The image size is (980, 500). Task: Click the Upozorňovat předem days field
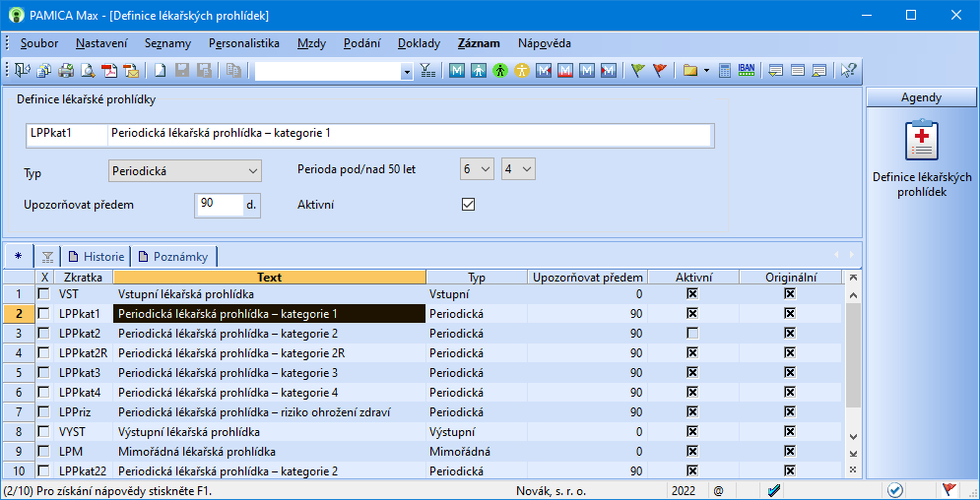[220, 205]
